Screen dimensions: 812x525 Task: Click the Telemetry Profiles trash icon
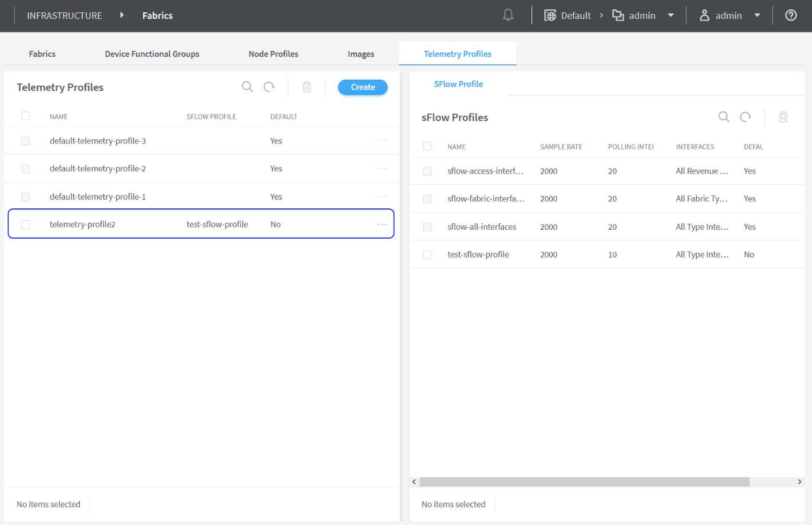307,87
